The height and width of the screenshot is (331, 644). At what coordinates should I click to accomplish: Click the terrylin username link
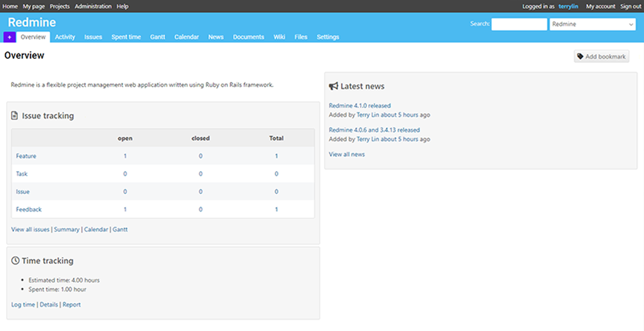pyautogui.click(x=568, y=6)
